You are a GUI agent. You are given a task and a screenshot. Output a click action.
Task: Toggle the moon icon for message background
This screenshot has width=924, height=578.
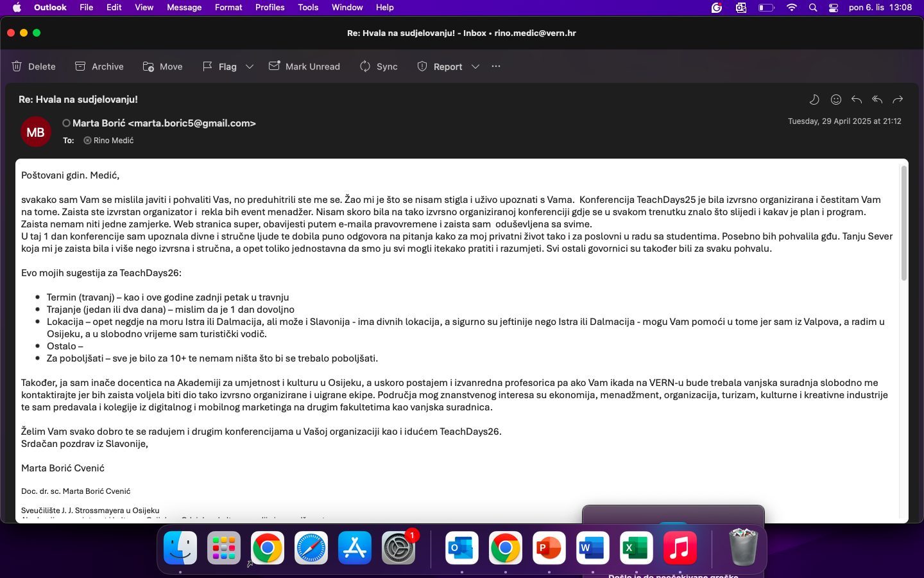[814, 100]
